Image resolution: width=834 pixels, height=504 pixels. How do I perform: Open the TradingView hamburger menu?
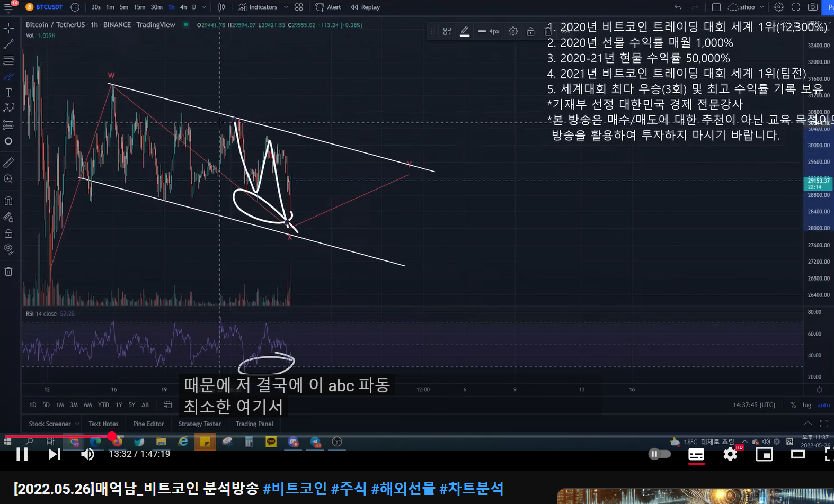click(8, 7)
